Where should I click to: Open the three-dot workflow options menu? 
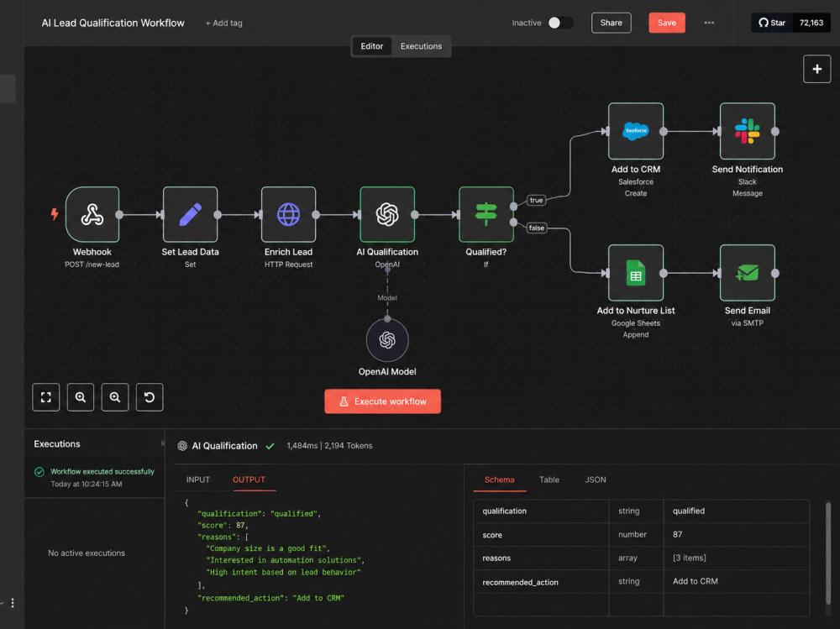709,23
